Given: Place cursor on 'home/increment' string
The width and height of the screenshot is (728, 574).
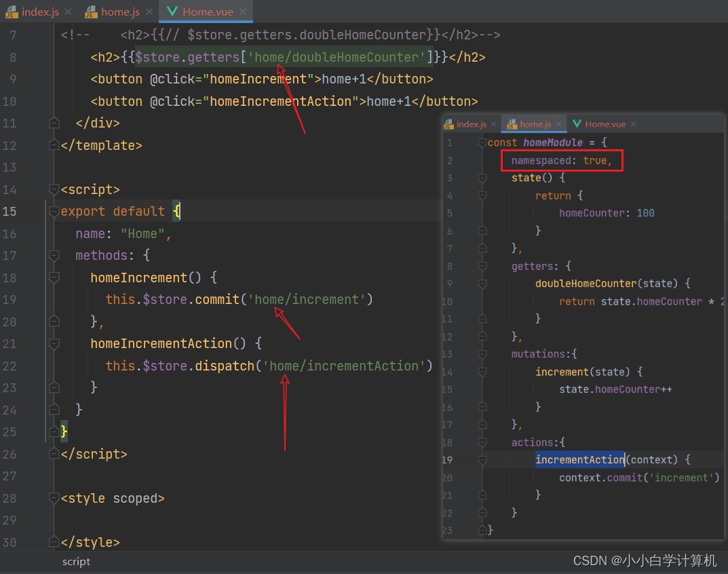Looking at the screenshot, I should coord(307,299).
